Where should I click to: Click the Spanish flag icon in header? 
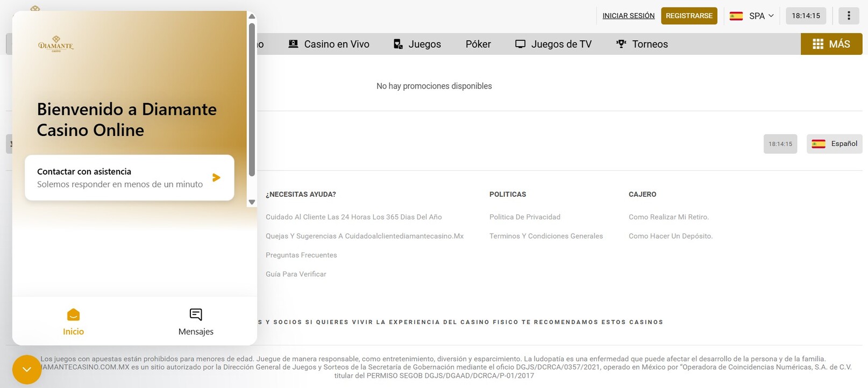pyautogui.click(x=736, y=16)
